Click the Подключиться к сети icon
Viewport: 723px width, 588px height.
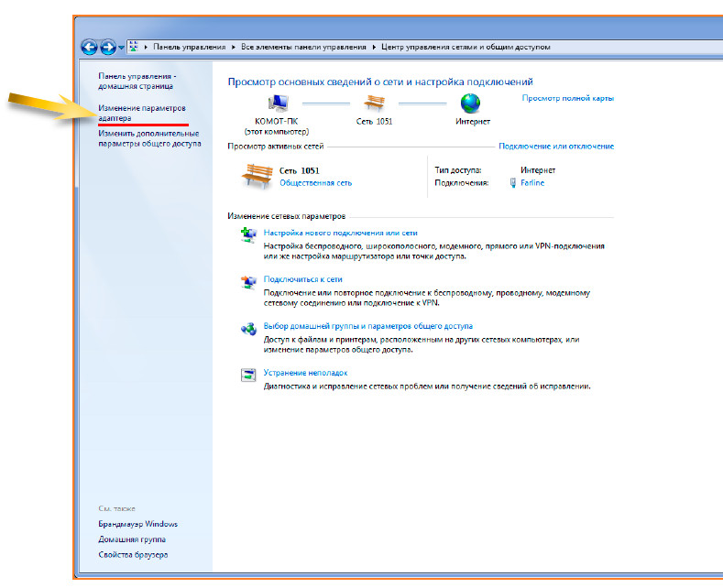pos(248,282)
